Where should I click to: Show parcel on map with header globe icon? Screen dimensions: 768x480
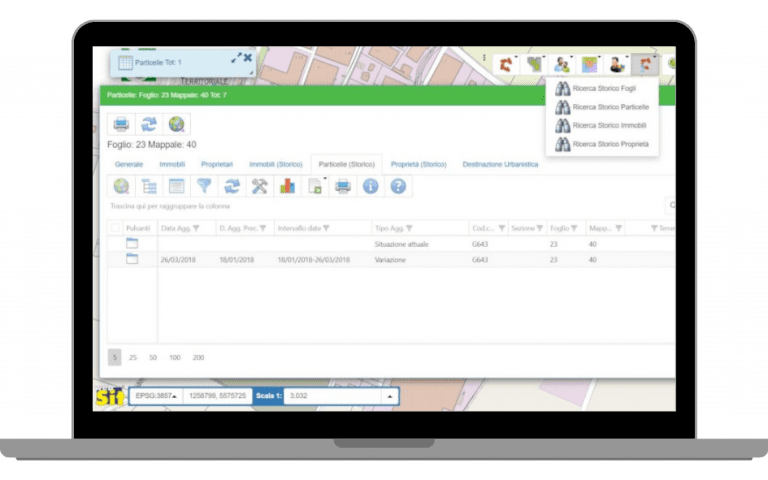coord(176,124)
